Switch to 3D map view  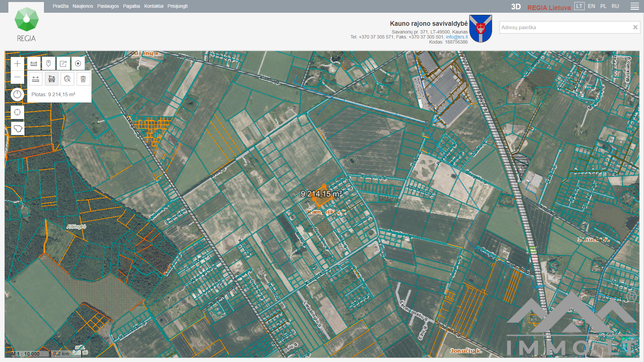point(516,7)
